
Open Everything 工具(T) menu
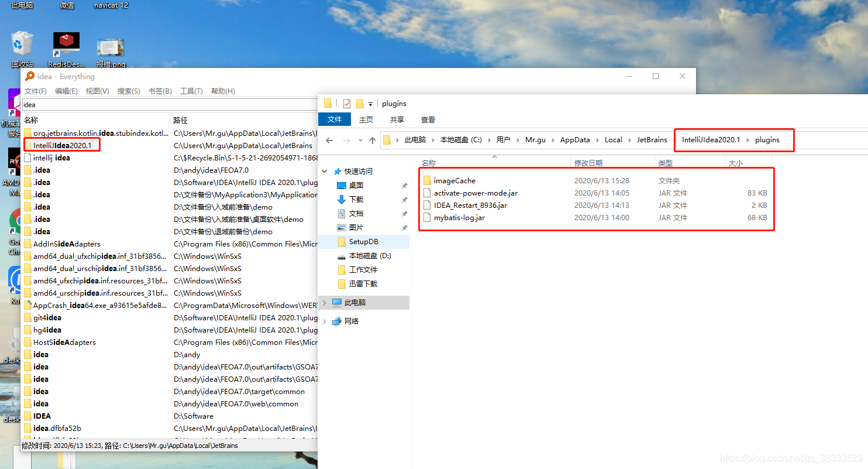coord(191,91)
